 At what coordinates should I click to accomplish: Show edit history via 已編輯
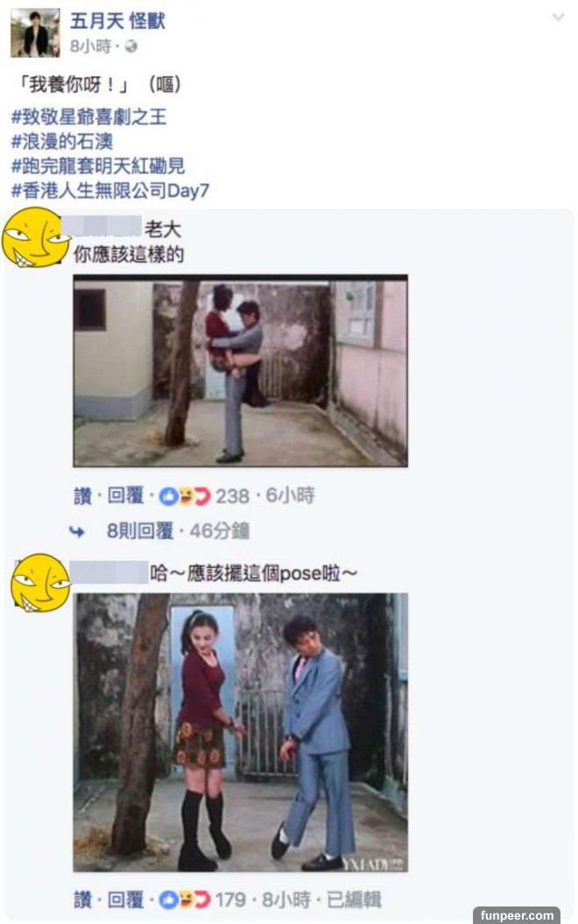point(354,899)
